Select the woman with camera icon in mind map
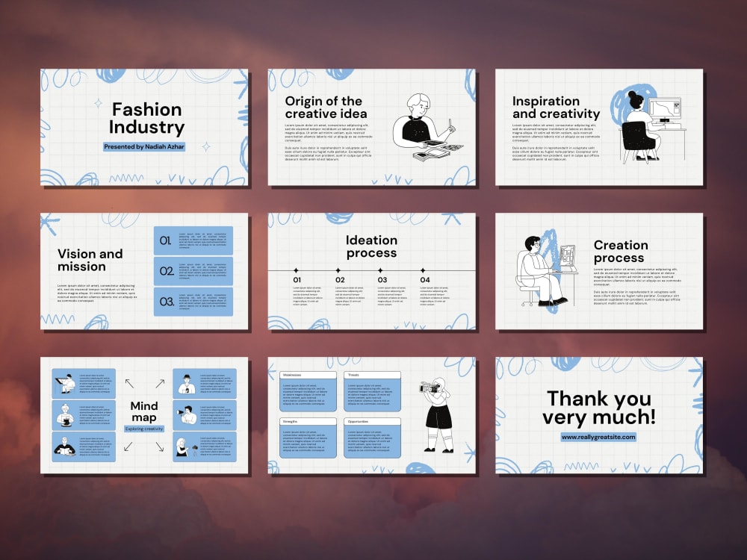 (186, 447)
